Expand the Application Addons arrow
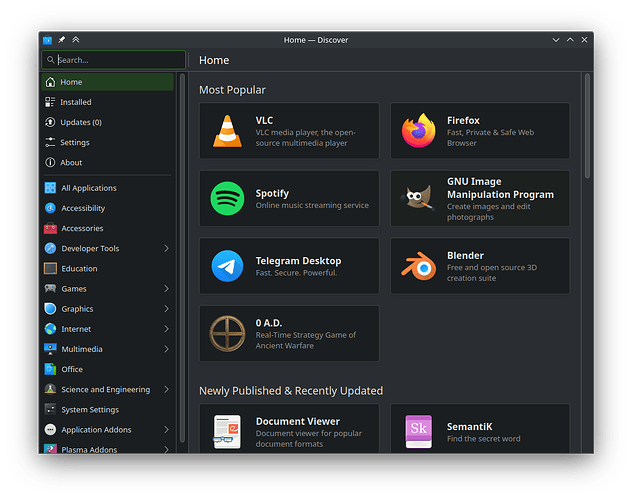This screenshot has height=500, width=633. 166,430
